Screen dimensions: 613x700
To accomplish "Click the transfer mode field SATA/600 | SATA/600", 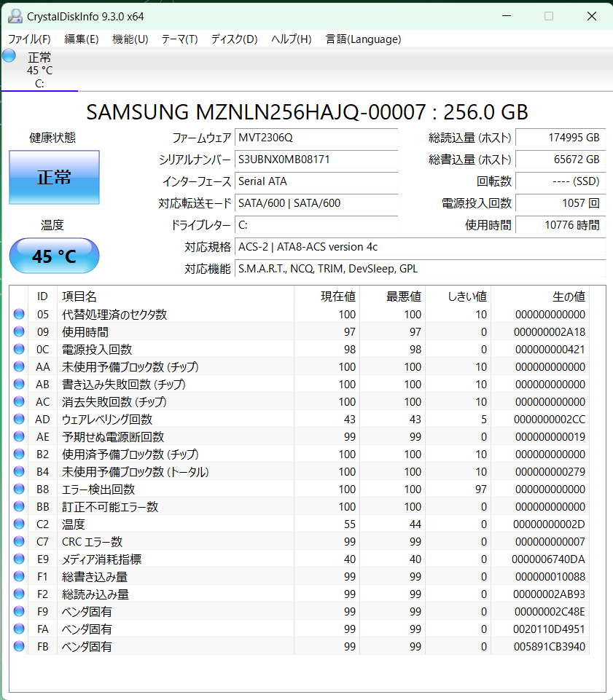I will pyautogui.click(x=316, y=203).
